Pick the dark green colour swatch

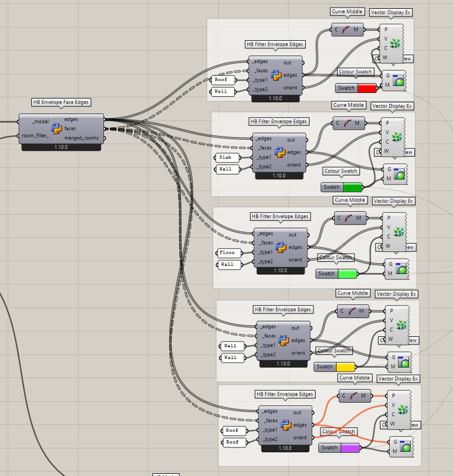[352, 187]
